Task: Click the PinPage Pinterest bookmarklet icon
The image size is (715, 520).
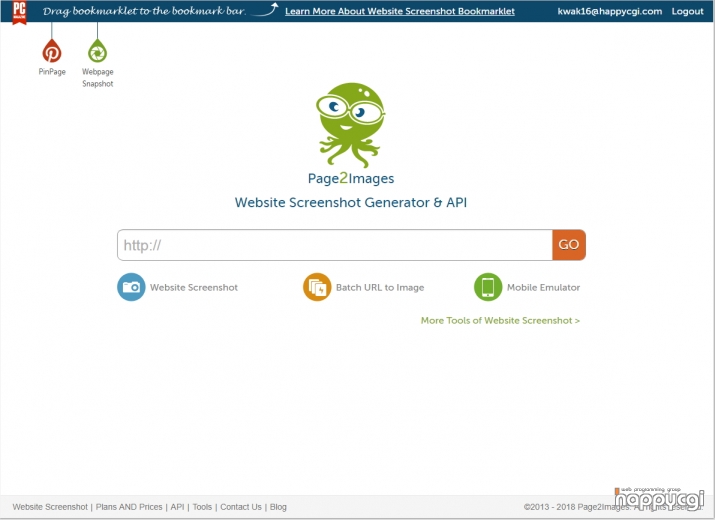Action: 52,51
